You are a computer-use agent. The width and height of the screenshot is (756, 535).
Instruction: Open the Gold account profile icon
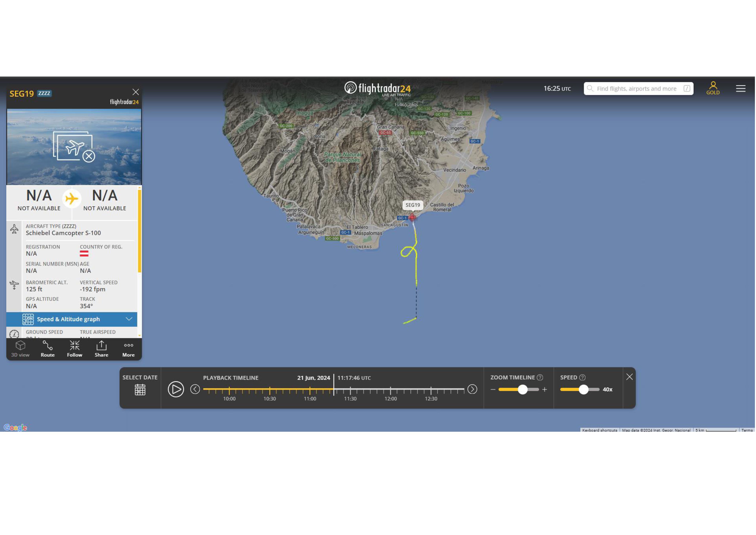pos(713,88)
